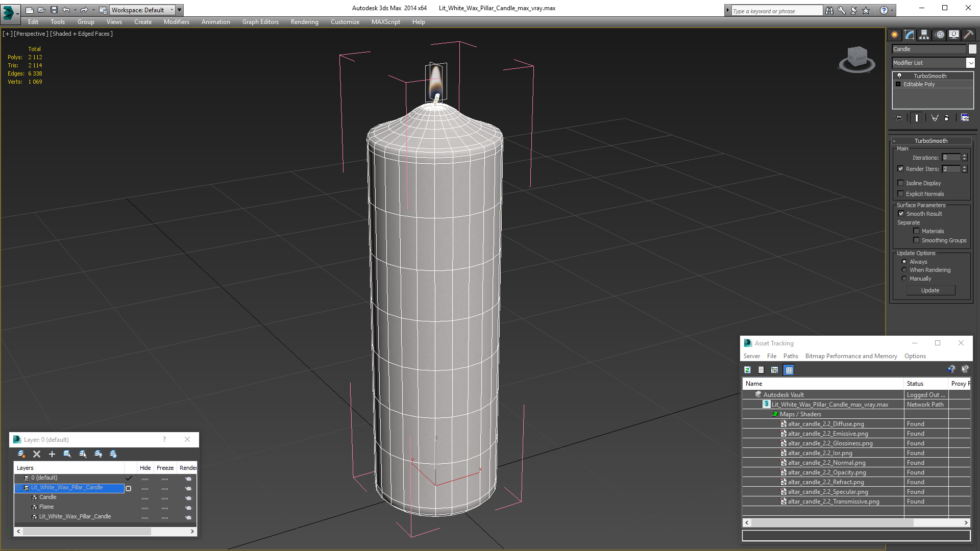Switch Asset Tracking to table view icon
The height and width of the screenshot is (551, 980).
(x=789, y=370)
